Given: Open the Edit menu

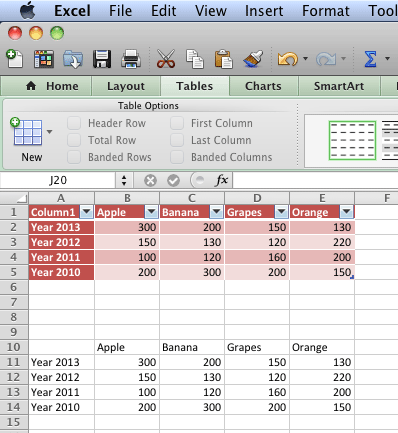Looking at the screenshot, I should click(x=163, y=11).
